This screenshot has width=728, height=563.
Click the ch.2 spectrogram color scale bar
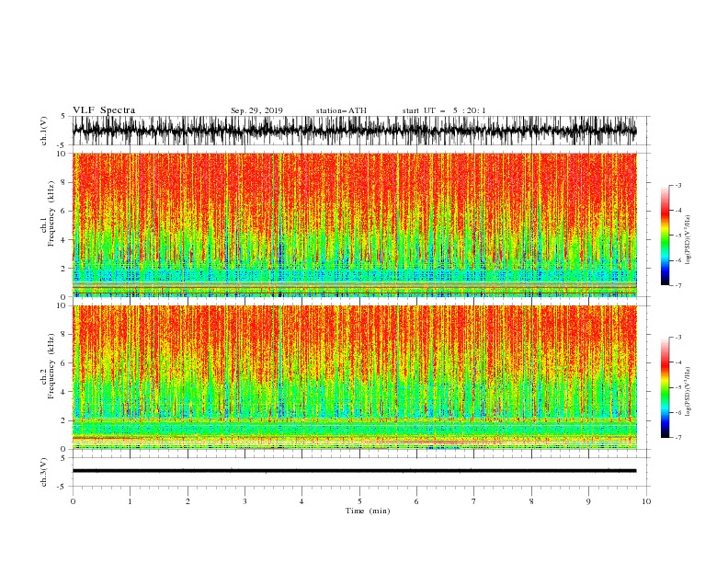tap(665, 387)
